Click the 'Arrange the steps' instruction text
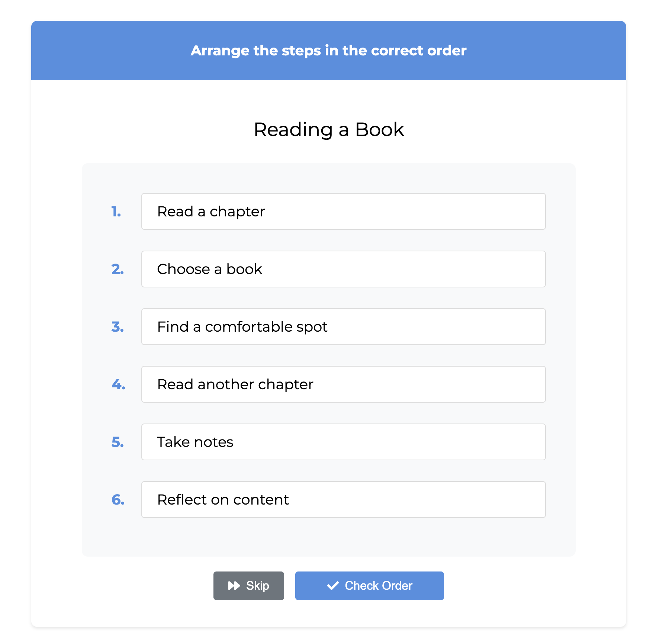 (x=328, y=51)
